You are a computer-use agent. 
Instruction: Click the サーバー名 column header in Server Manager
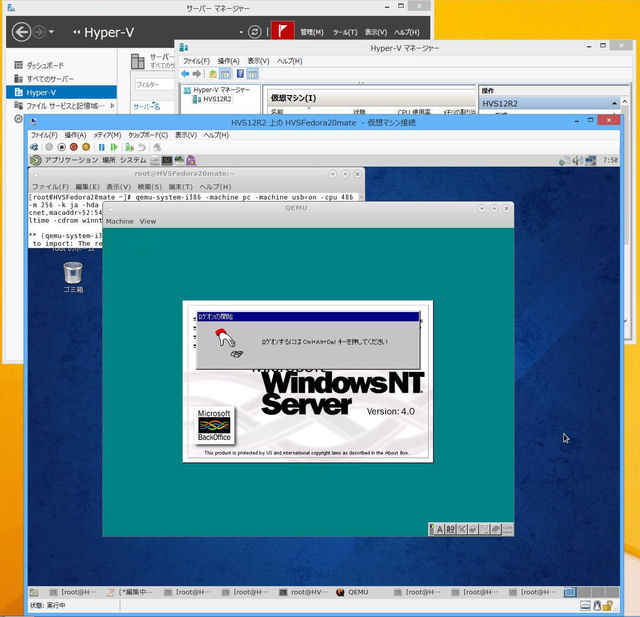click(x=147, y=107)
